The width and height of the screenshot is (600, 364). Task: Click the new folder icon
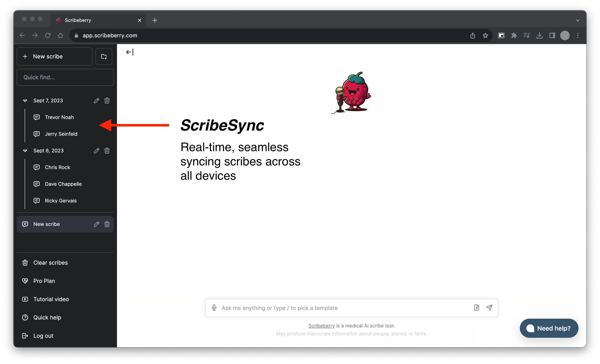(104, 56)
